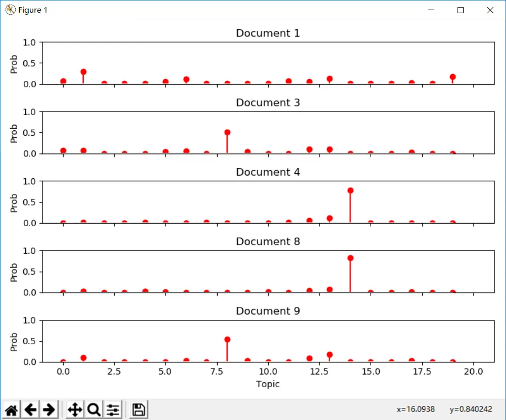The height and width of the screenshot is (420, 506).
Task: Click the Topic x-axis label
Action: (x=268, y=384)
